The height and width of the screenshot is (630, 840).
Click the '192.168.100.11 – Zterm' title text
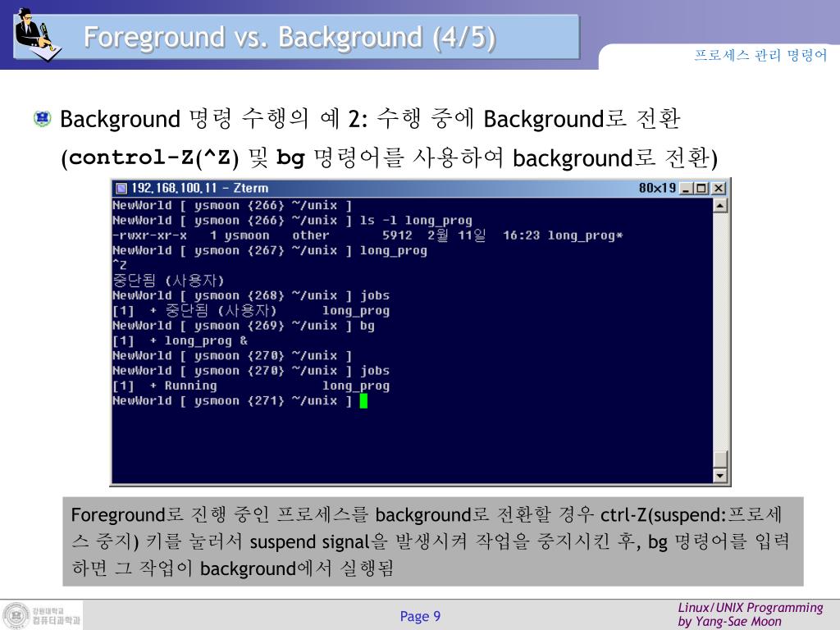(200, 188)
